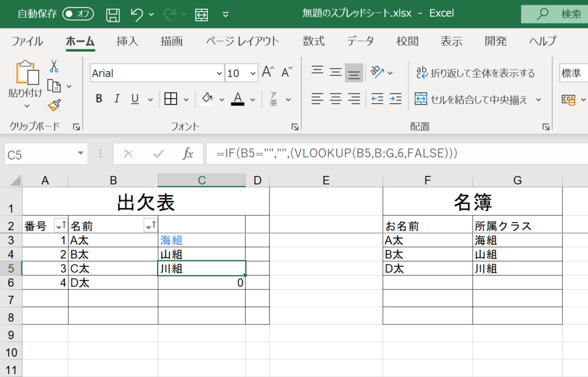Viewport: 588px width, 377px height.
Task: Toggle the AutoSave switch
Action: tap(78, 14)
